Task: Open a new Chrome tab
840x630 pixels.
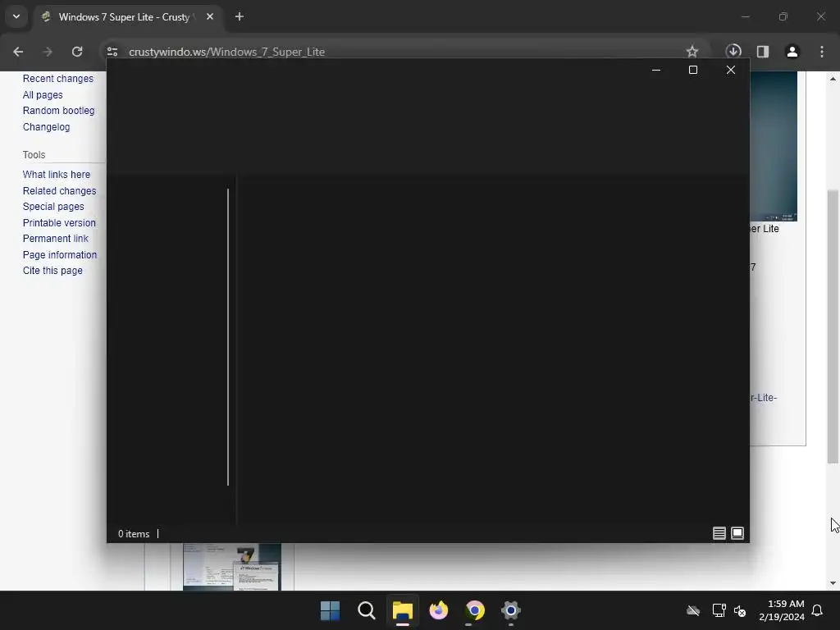Action: (x=240, y=16)
